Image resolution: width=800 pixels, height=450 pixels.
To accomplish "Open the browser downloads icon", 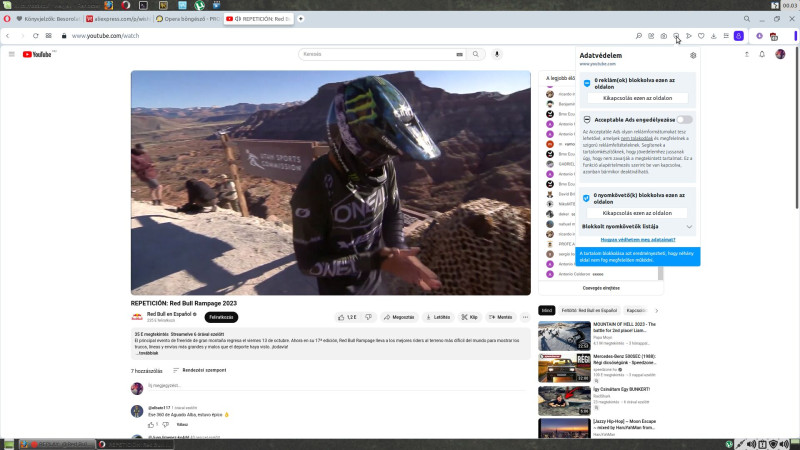I will click(x=714, y=36).
